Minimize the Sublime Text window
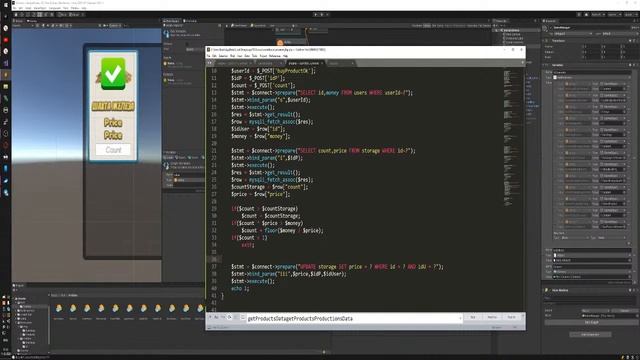This screenshot has height=360, width=640. coord(504,49)
